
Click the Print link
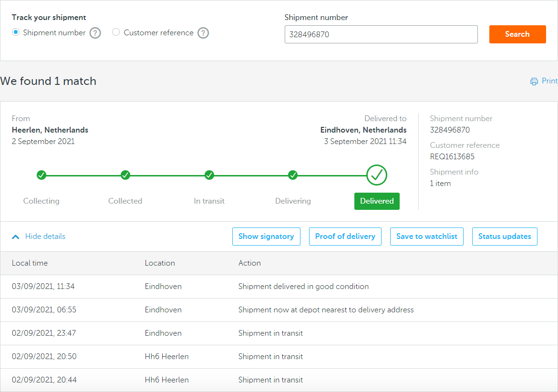click(549, 81)
